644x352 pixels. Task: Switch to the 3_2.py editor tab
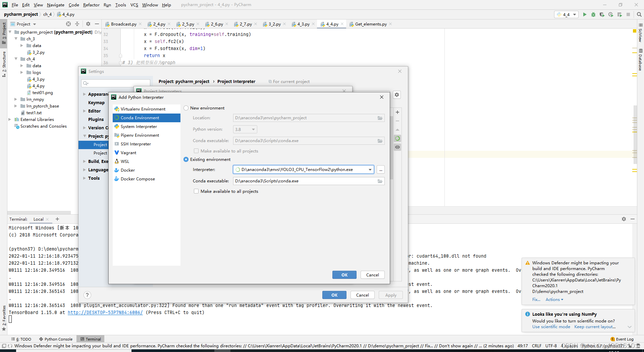[x=274, y=24]
